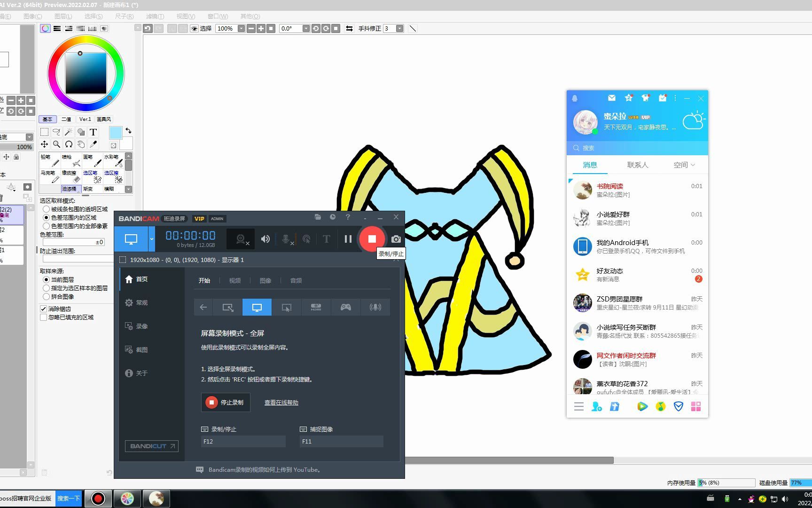Open Bandicam 常规 sidebar section
Image resolution: width=812 pixels, height=508 pixels.
tap(136, 302)
